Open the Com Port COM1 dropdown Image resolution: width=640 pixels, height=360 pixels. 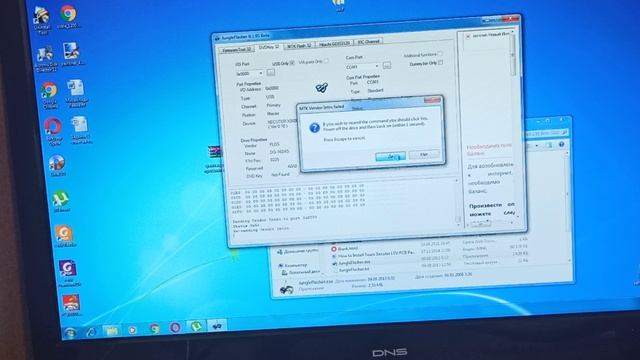point(363,67)
